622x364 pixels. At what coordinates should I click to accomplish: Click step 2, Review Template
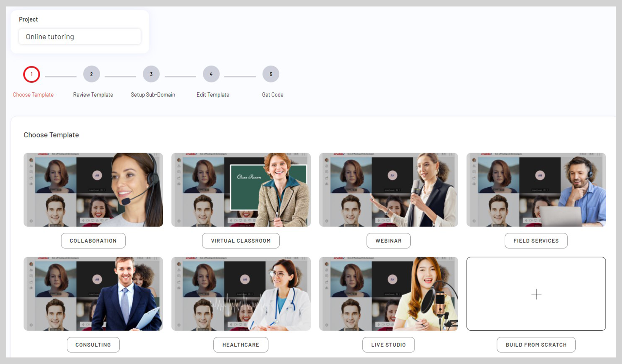[91, 74]
